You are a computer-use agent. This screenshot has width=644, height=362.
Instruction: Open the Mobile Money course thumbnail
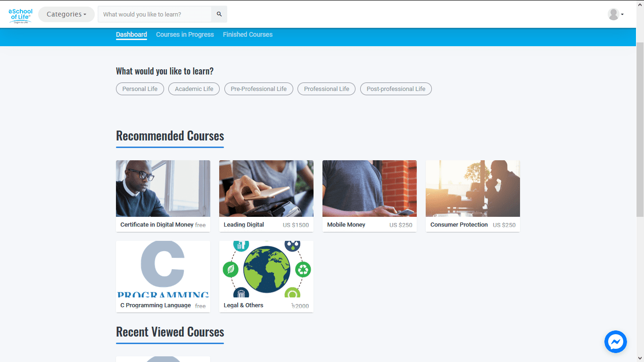pos(370,189)
